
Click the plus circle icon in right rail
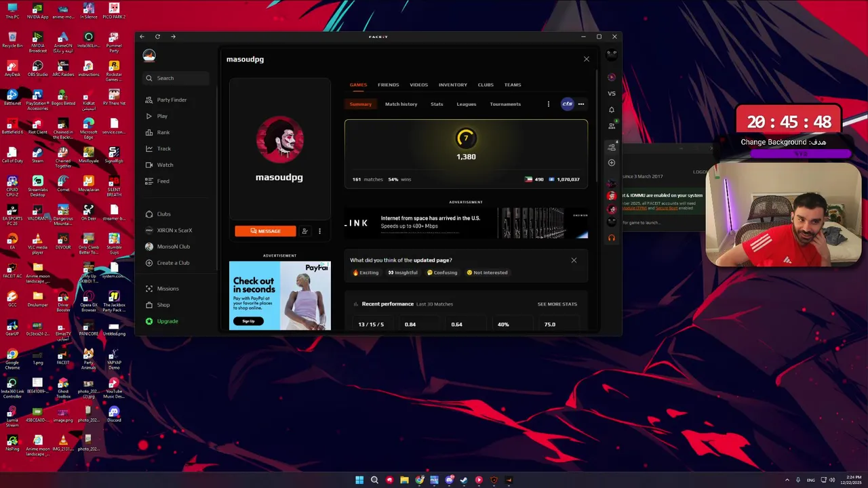pos(612,163)
